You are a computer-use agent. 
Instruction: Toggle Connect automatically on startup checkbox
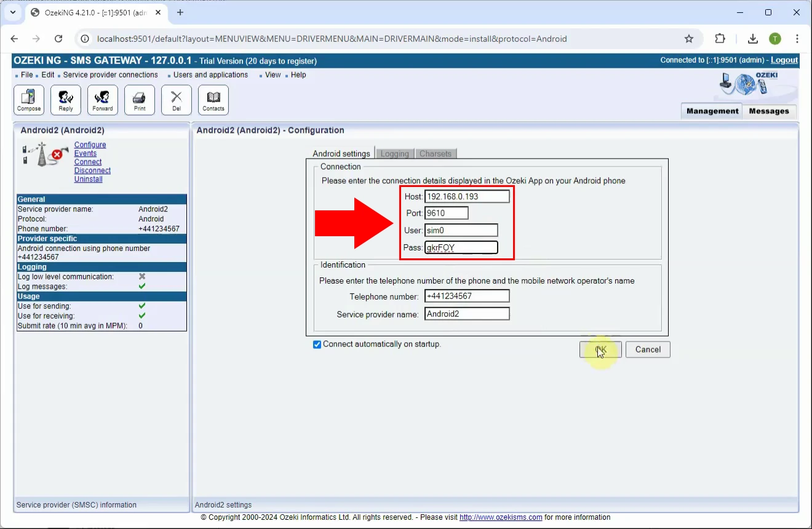pos(317,344)
